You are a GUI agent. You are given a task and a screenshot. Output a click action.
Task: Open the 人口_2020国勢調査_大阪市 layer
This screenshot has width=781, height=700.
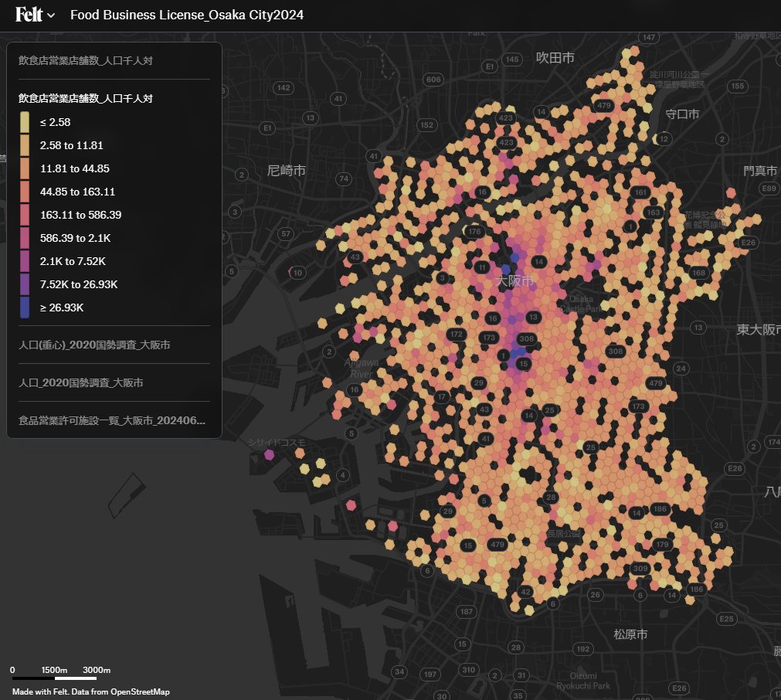(80, 382)
